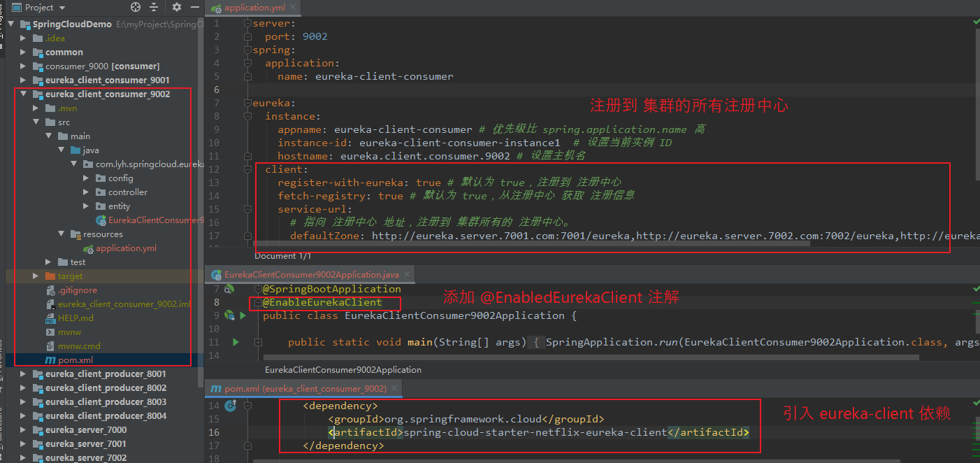Expand the consumer_9000 module
Viewport: 980px width, 463px height.
pyautogui.click(x=23, y=66)
